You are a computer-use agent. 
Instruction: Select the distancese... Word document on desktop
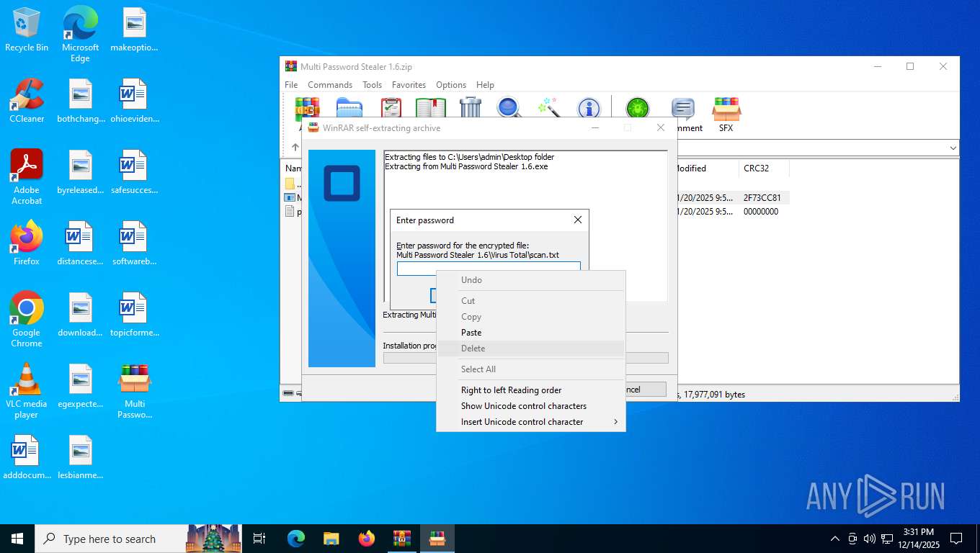tap(80, 243)
